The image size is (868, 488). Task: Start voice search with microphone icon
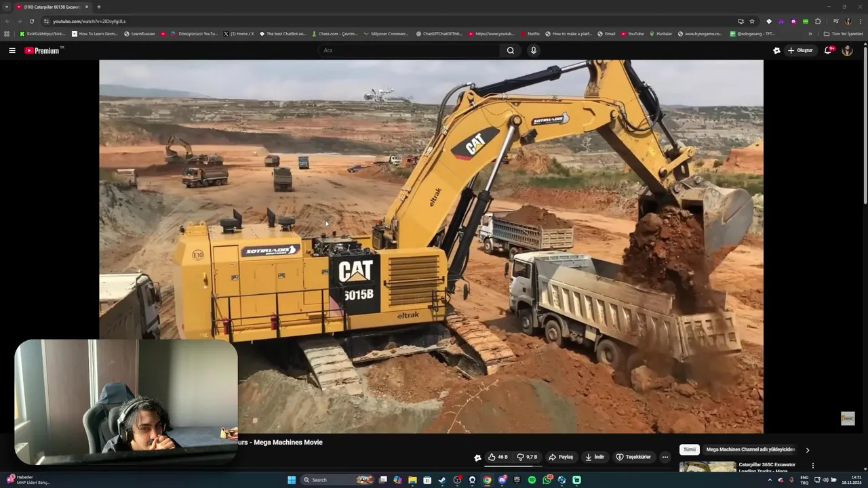pos(533,50)
